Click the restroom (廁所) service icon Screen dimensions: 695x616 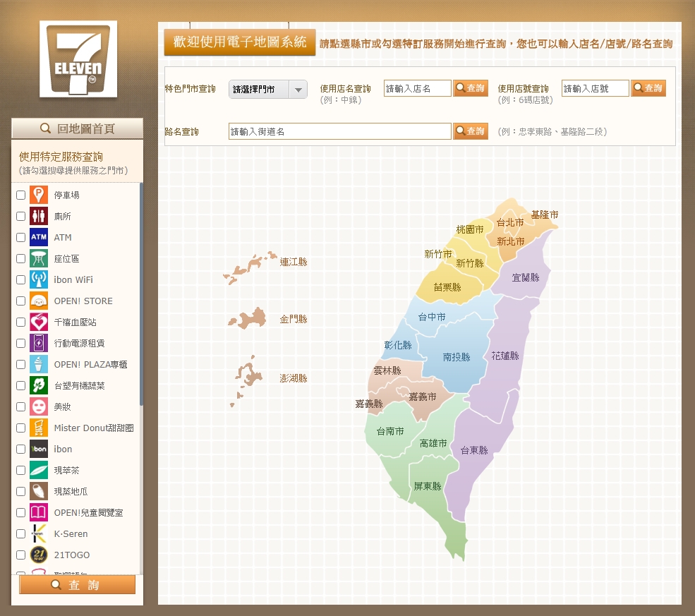coord(39,217)
